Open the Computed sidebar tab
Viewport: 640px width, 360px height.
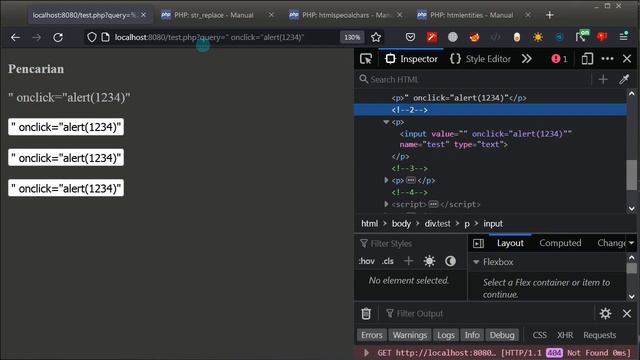(x=560, y=243)
